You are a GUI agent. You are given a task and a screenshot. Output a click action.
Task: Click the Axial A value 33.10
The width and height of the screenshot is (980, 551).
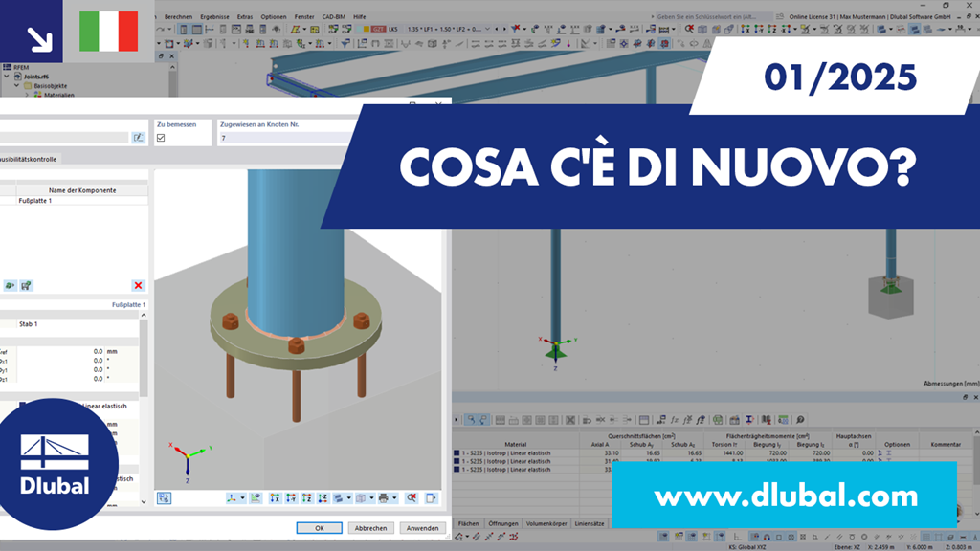pyautogui.click(x=612, y=452)
